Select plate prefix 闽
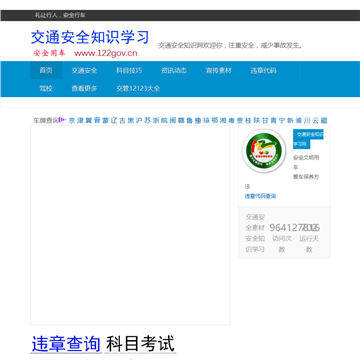Image resolution: width=360 pixels, height=360 pixels. click(173, 120)
